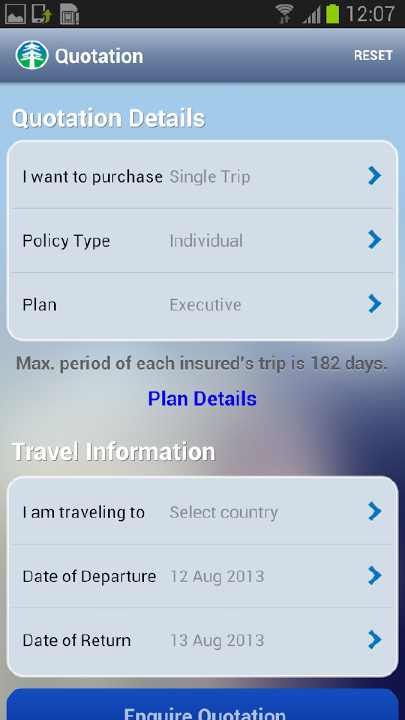Tap the upload notification icon in status bar
Image resolution: width=405 pixels, height=720 pixels.
pos(42,15)
